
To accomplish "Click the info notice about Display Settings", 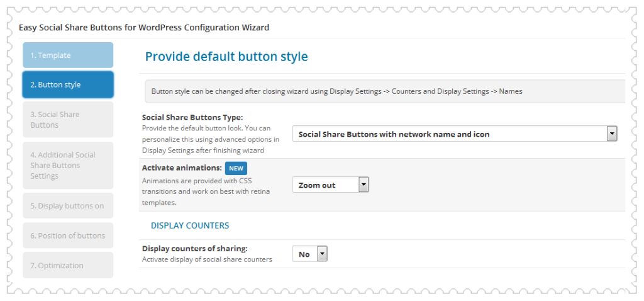I will point(385,91).
